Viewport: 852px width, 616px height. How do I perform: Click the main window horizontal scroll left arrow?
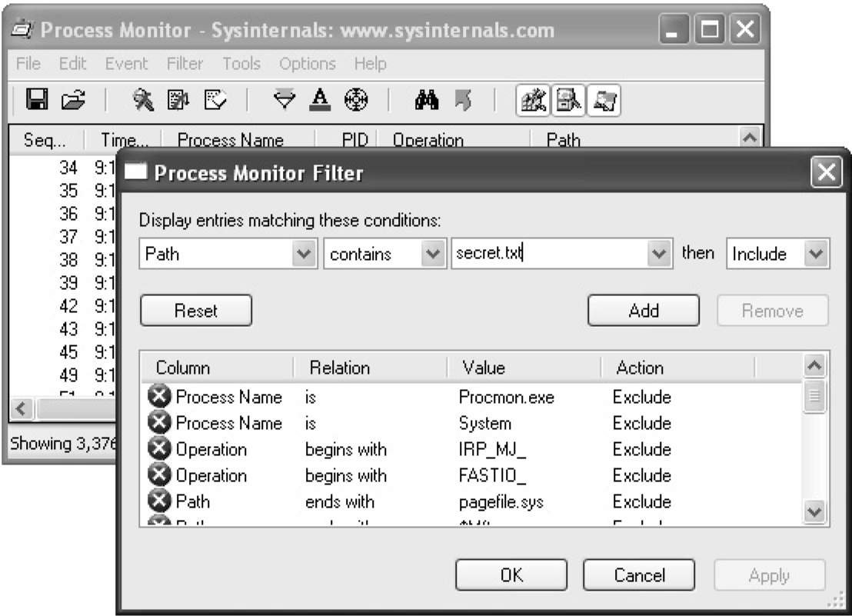[x=22, y=408]
